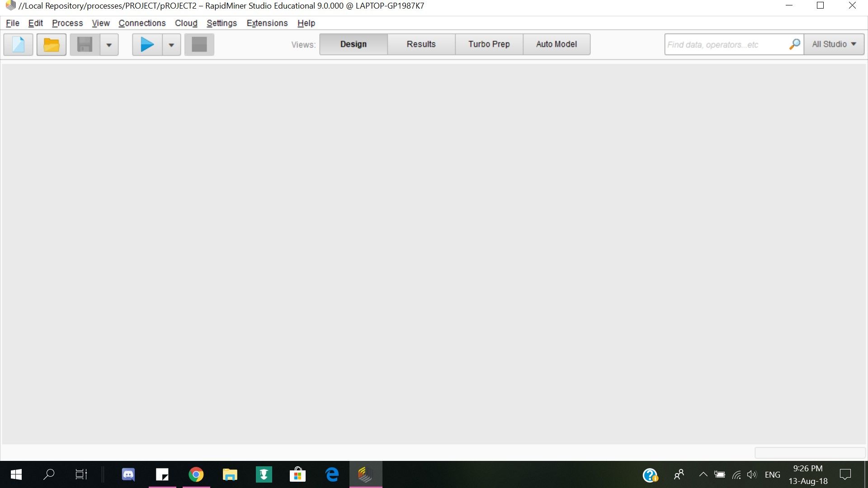Image resolution: width=868 pixels, height=488 pixels.
Task: Open RapidMiner icon in the taskbar
Action: coord(365,474)
